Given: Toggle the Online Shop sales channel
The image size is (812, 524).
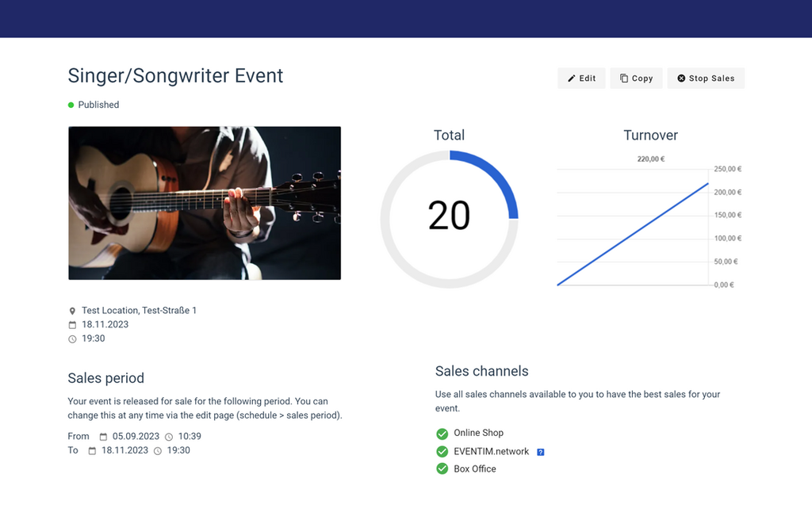Looking at the screenshot, I should [442, 433].
